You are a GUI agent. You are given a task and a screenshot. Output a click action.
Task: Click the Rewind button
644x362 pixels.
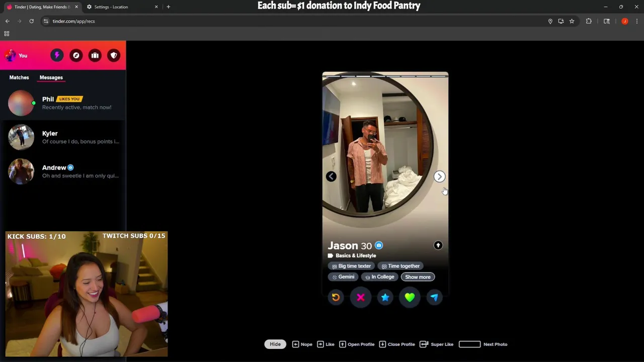click(336, 297)
